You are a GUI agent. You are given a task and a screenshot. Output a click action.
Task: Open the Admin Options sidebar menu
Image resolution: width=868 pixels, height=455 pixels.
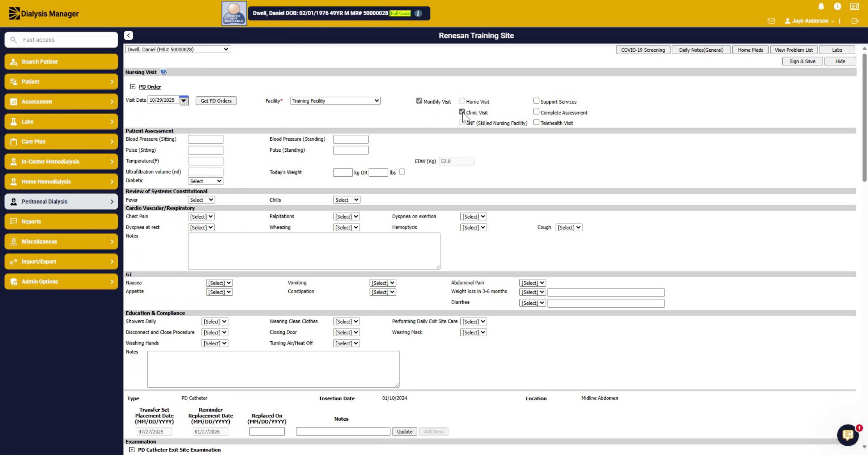(61, 282)
